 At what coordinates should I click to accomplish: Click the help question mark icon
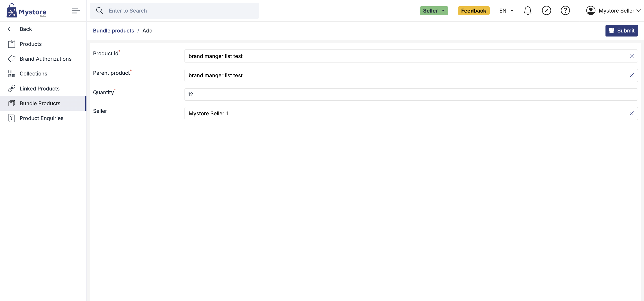565,11
